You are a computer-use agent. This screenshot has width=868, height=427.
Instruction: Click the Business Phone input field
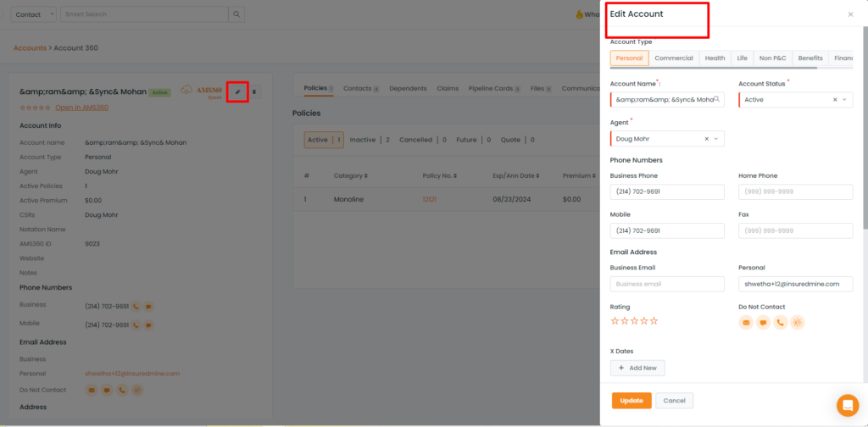click(667, 192)
